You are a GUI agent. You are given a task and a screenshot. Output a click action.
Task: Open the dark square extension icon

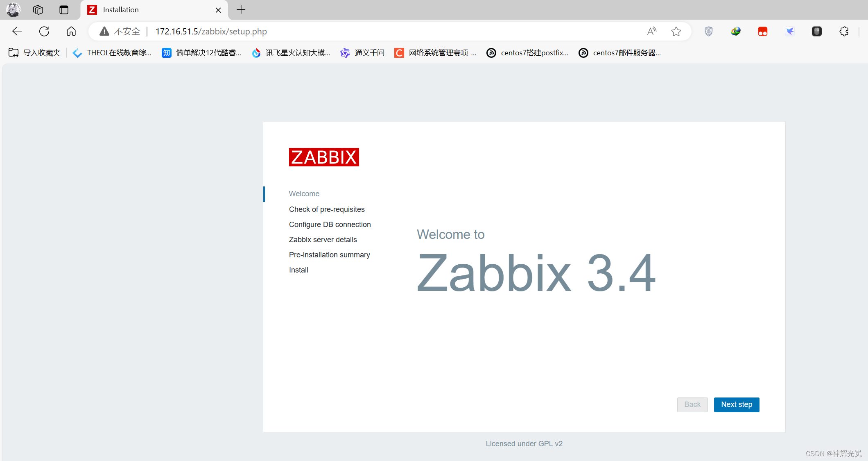[817, 32]
